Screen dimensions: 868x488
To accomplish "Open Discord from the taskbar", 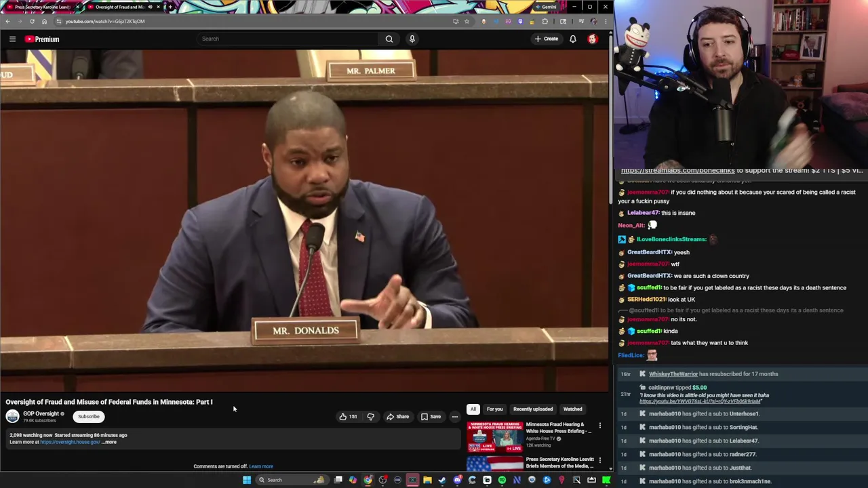I will (457, 480).
